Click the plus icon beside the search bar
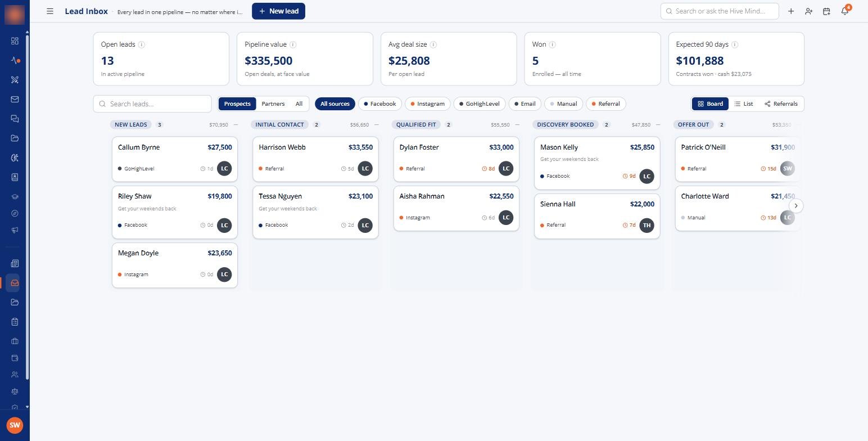This screenshot has width=868, height=441. 791,11
